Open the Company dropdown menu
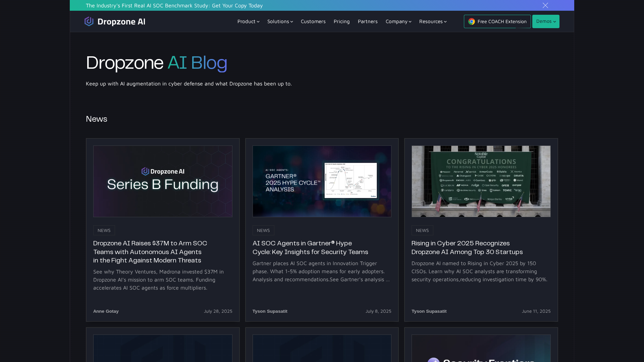Screen dimensions: 644x362 pyautogui.click(x=398, y=21)
